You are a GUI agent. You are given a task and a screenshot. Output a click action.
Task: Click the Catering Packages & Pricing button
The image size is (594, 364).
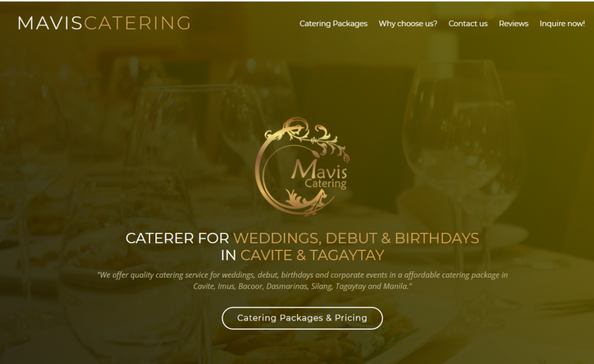coord(302,318)
